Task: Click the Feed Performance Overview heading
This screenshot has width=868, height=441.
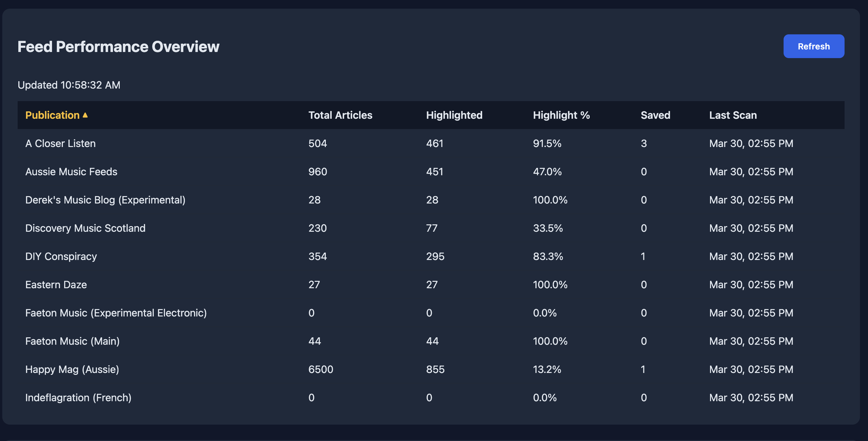Action: [118, 47]
